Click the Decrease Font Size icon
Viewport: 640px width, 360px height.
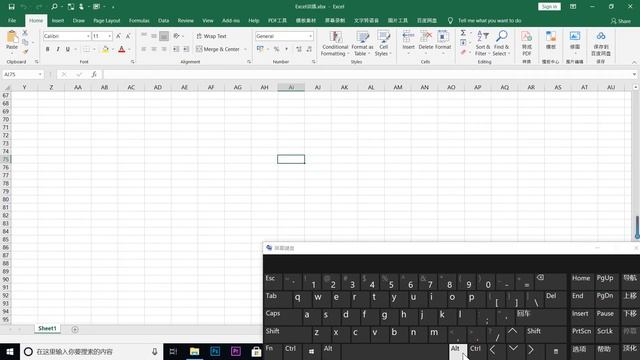(x=128, y=36)
